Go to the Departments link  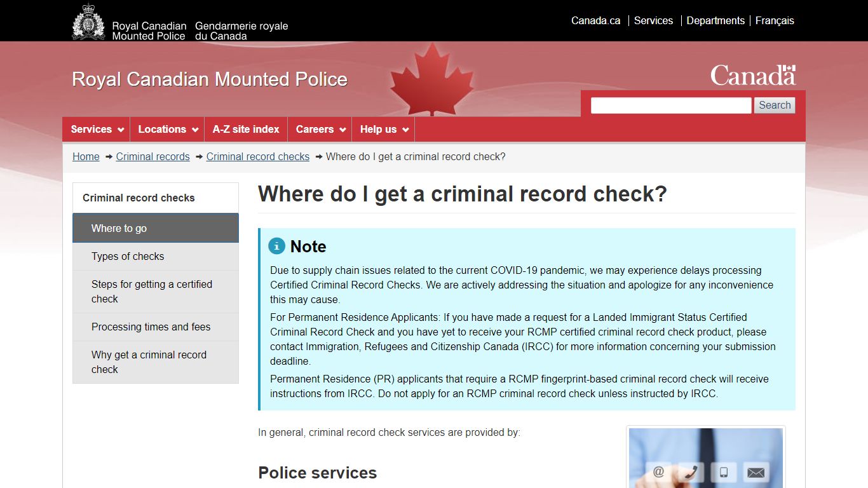pos(715,20)
